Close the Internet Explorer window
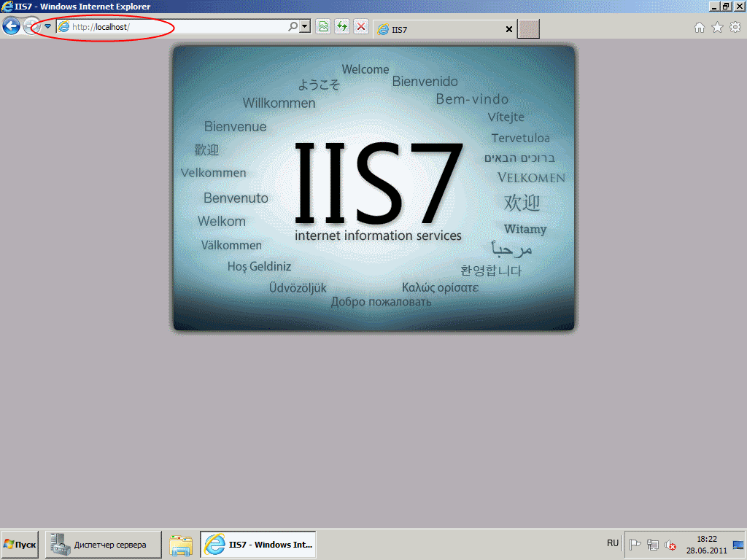Image resolution: width=747 pixels, height=560 pixels. pyautogui.click(x=739, y=7)
